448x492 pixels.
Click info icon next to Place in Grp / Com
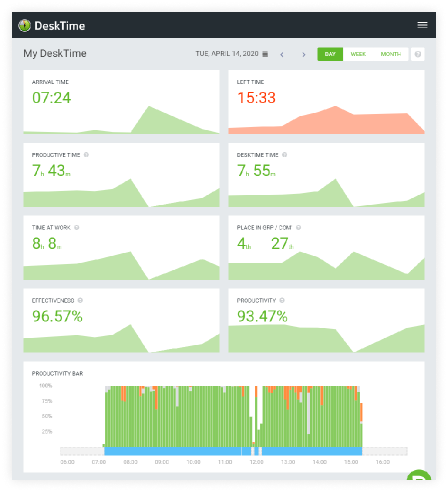tap(298, 227)
